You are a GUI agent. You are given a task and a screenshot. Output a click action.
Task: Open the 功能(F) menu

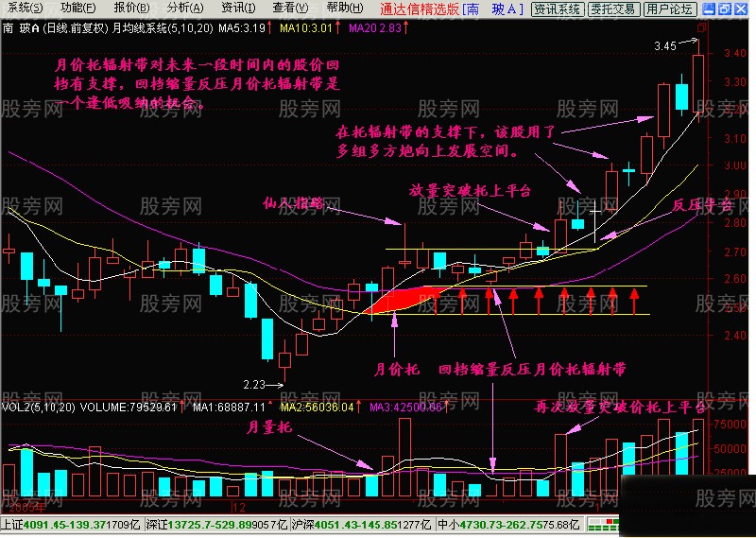tap(77, 8)
